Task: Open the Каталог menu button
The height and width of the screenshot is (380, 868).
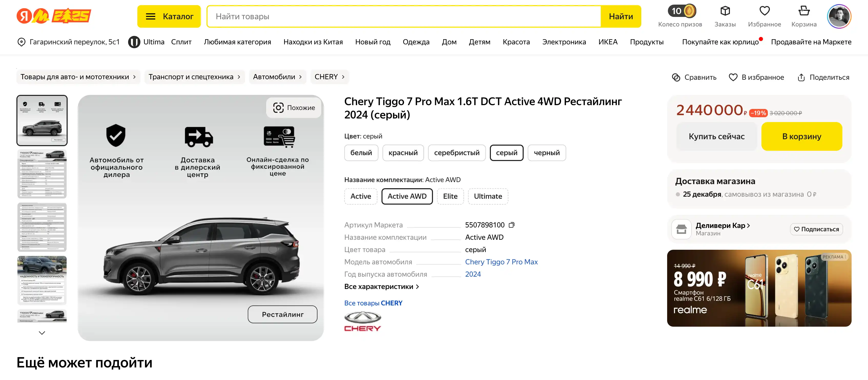Action: 169,16
